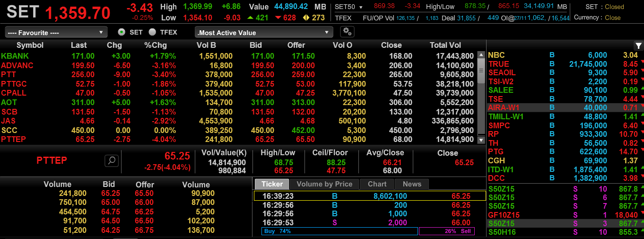This screenshot has height=239, width=644.
Task: Click the CGH ticker entry
Action: (x=496, y=160)
